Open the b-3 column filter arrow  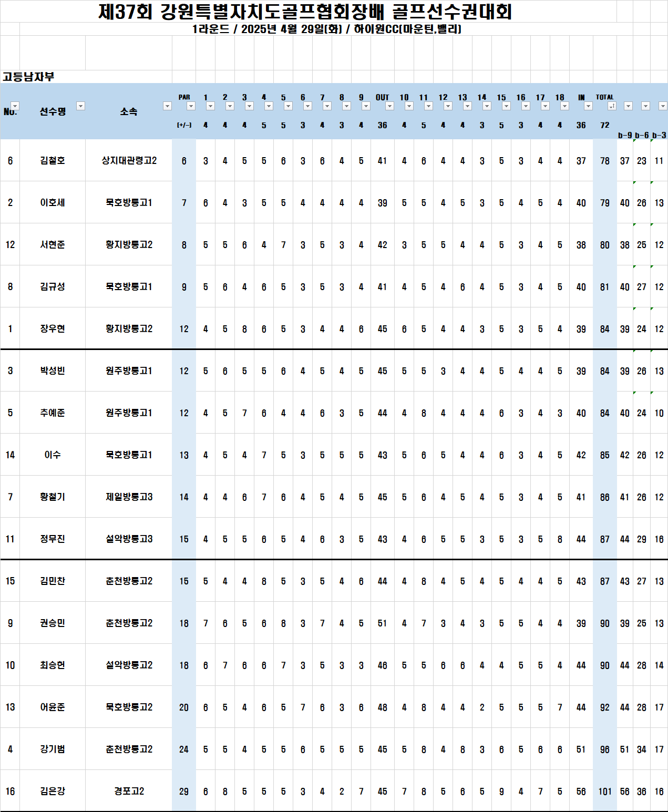tap(663, 106)
